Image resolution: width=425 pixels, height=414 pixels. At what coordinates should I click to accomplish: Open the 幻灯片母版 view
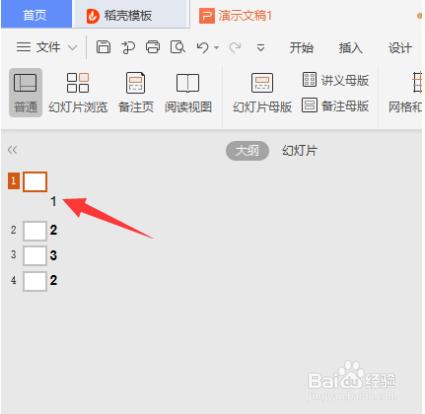click(x=262, y=93)
